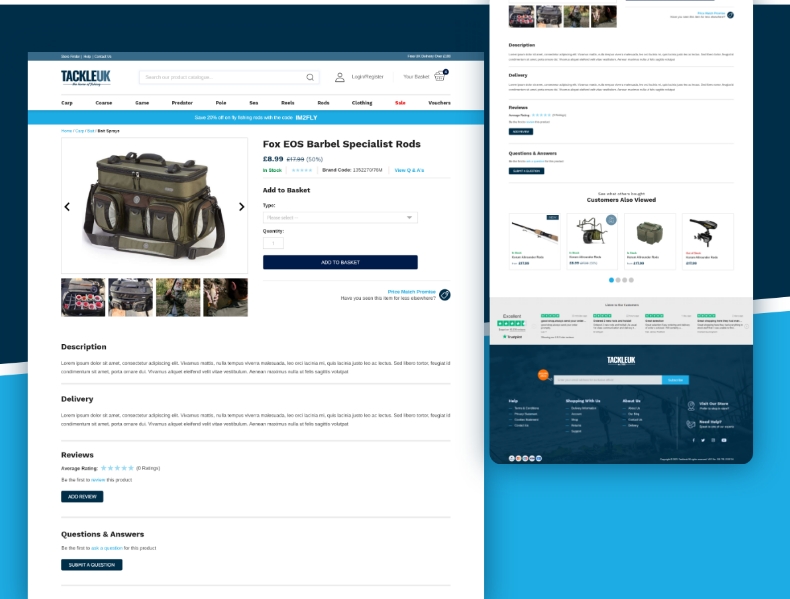Click the TackleUK logo in the header
Screen dimensions: 790x599
click(86, 78)
